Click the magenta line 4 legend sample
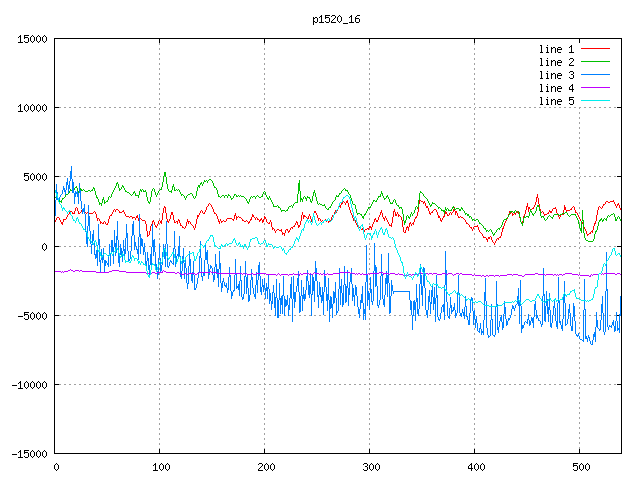Image resolution: width=640 pixels, height=480 pixels. pyautogui.click(x=595, y=88)
